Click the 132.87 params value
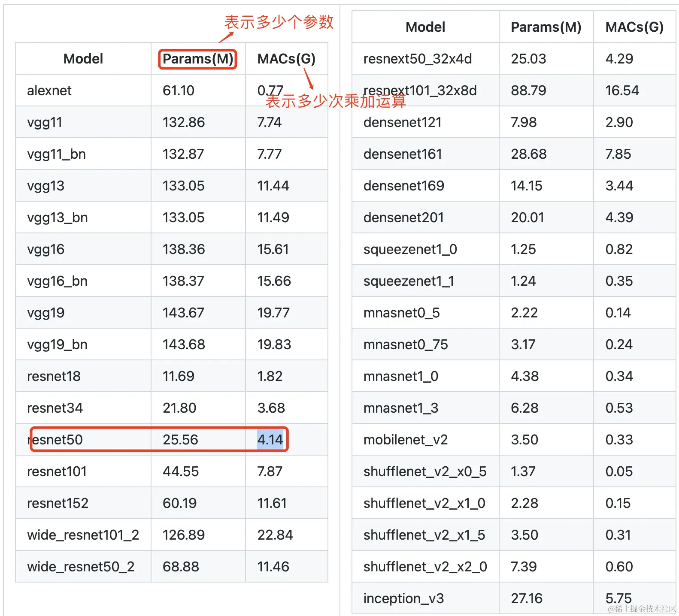Image resolution: width=679 pixels, height=616 pixels. click(x=183, y=154)
